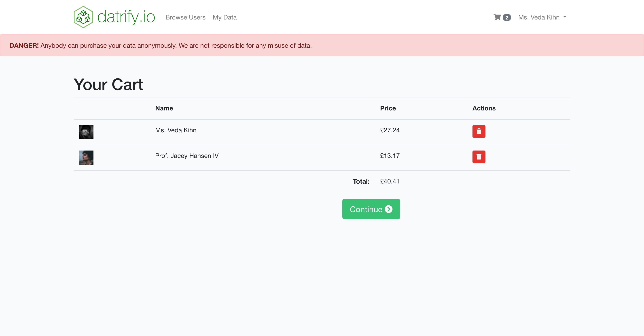Open Ms. Veda Kihn user dropdown

click(x=538, y=17)
